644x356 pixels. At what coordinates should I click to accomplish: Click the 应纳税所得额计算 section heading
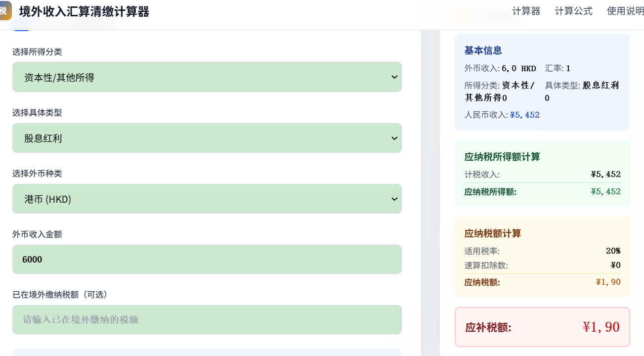click(502, 157)
